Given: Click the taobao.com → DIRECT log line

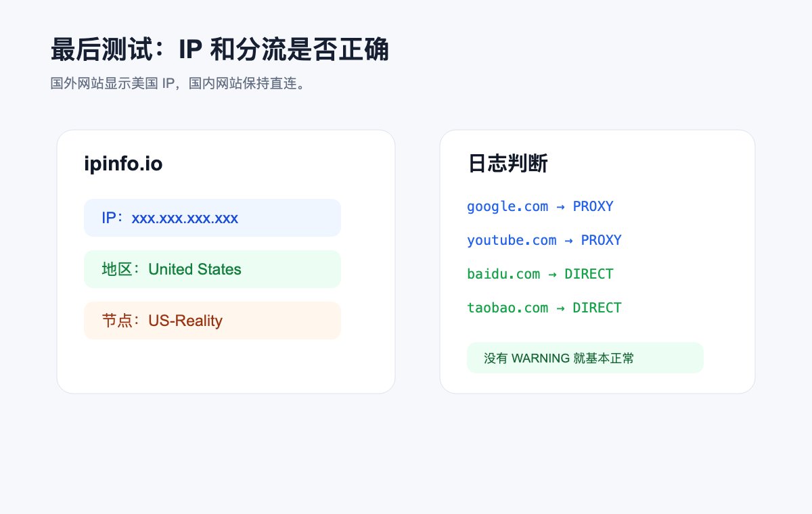Looking at the screenshot, I should 544,308.
